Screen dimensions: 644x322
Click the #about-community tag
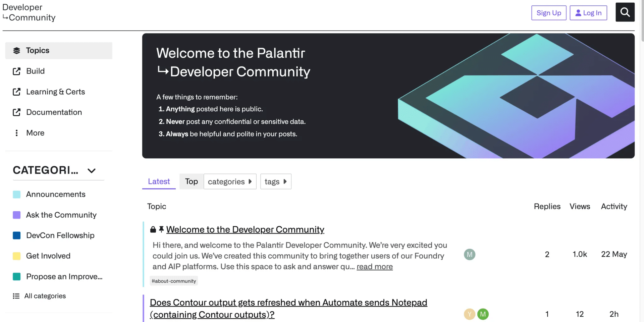pyautogui.click(x=174, y=281)
